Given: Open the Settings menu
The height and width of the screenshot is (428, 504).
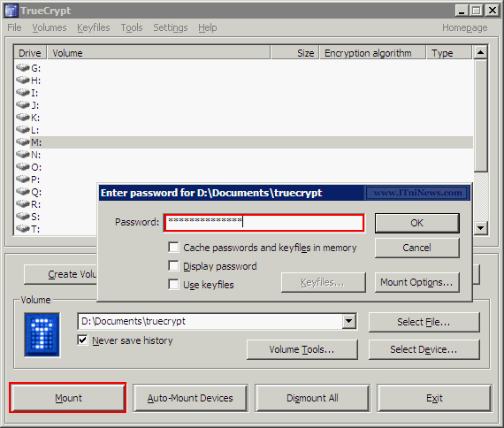Looking at the screenshot, I should (x=171, y=27).
